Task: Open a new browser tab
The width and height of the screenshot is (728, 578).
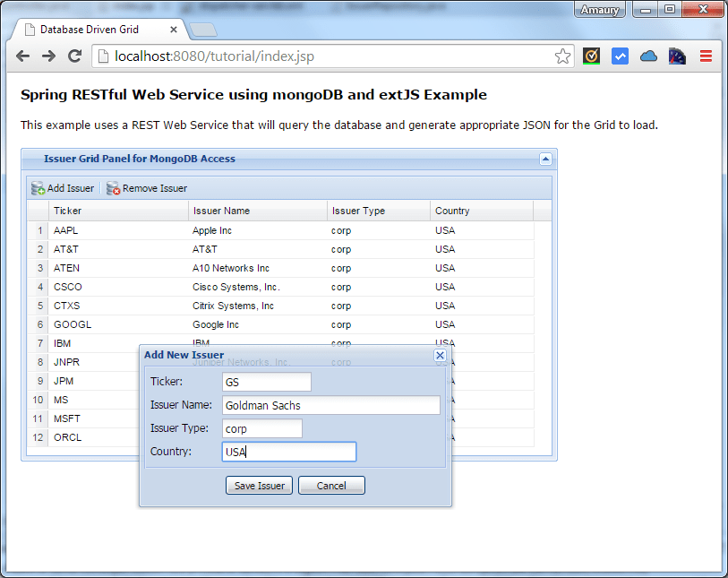Action: click(x=203, y=28)
